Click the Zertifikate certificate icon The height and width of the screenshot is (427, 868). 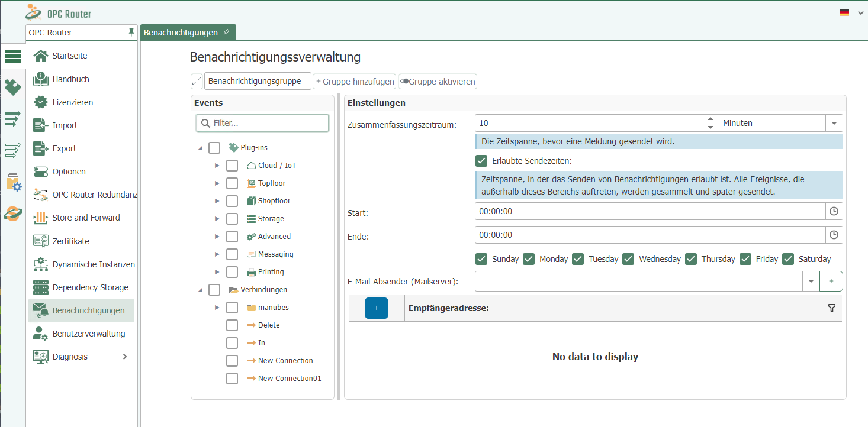coord(40,241)
